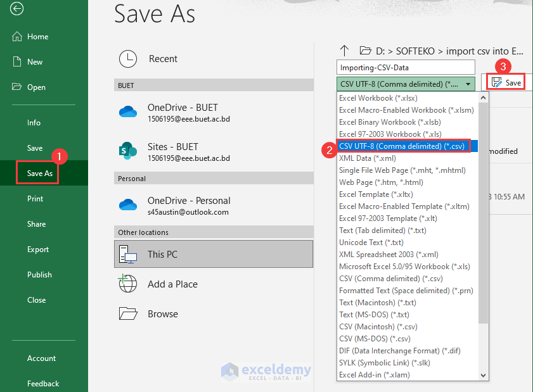Screen dimensions: 533x392
Task: Open the Recent files clock icon
Action: tap(128, 58)
